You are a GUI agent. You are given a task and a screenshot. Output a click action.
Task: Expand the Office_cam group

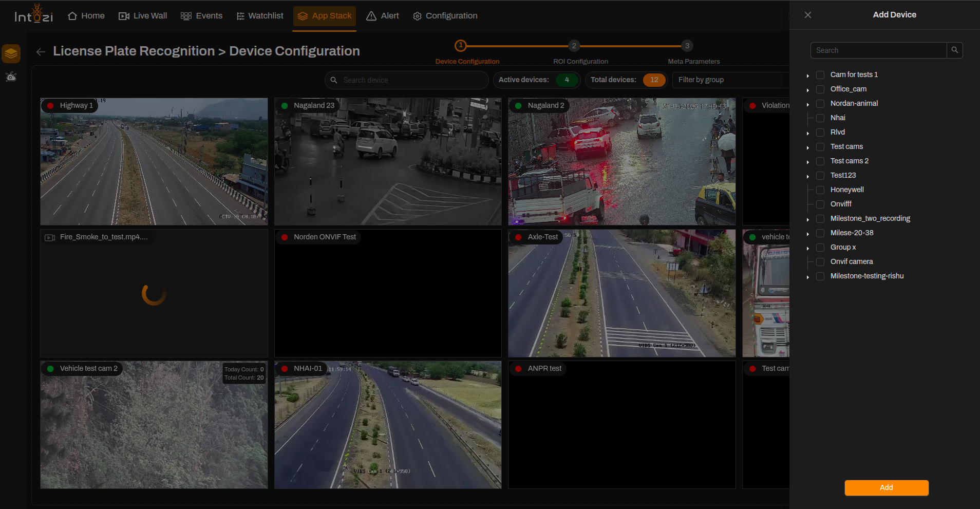click(808, 90)
